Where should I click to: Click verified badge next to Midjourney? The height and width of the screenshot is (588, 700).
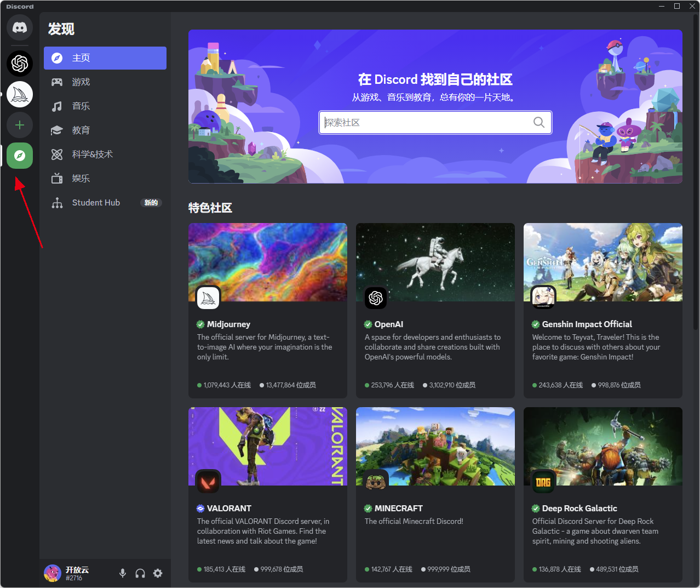point(200,324)
